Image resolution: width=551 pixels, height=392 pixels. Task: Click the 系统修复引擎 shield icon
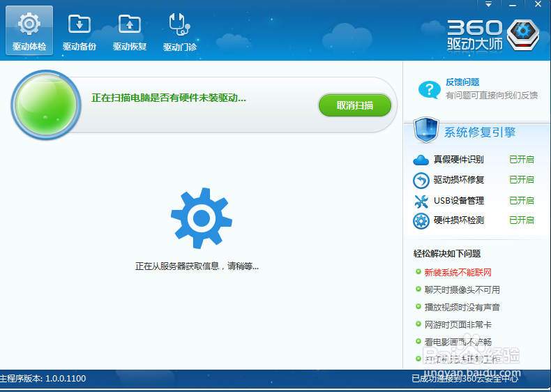click(x=426, y=130)
